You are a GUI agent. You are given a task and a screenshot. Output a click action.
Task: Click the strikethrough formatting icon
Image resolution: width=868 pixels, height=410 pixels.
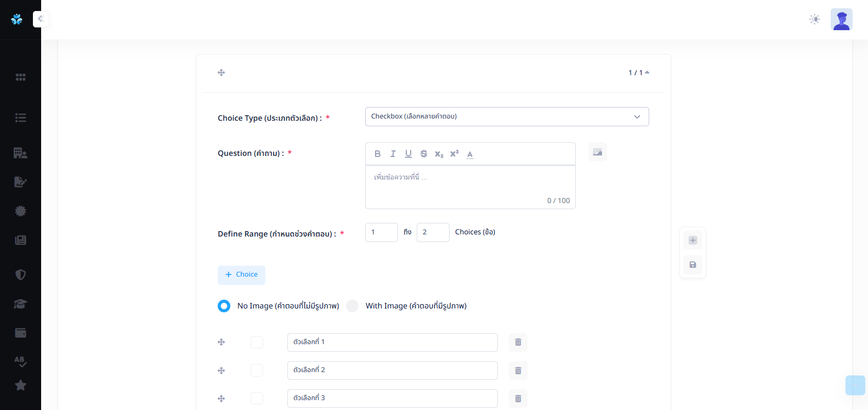423,154
